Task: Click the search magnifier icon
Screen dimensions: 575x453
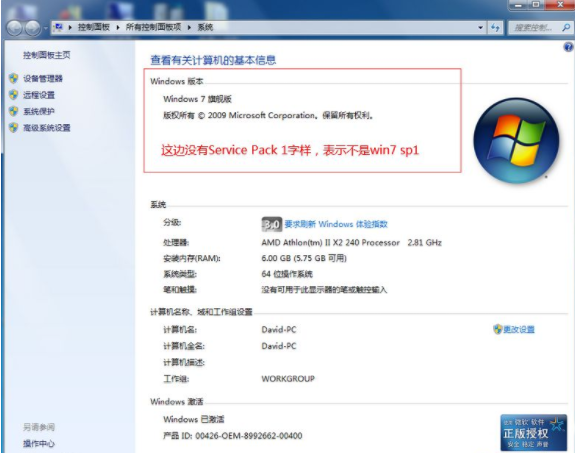Action: pyautogui.click(x=566, y=28)
